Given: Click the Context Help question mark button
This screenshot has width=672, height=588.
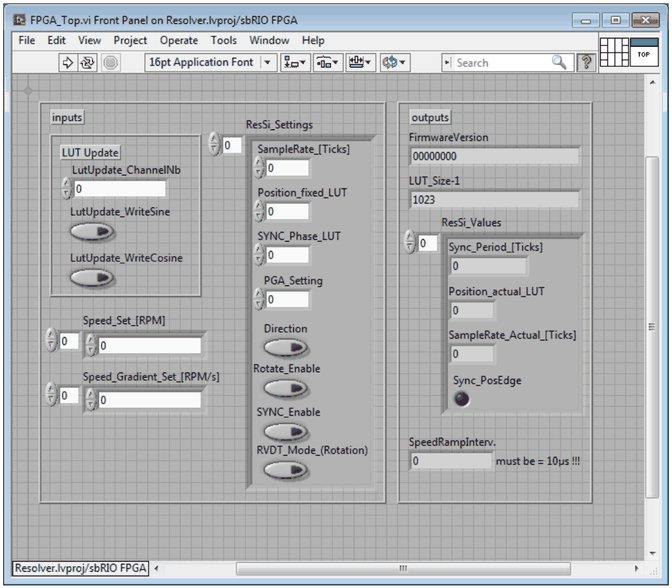Looking at the screenshot, I should coord(586,63).
